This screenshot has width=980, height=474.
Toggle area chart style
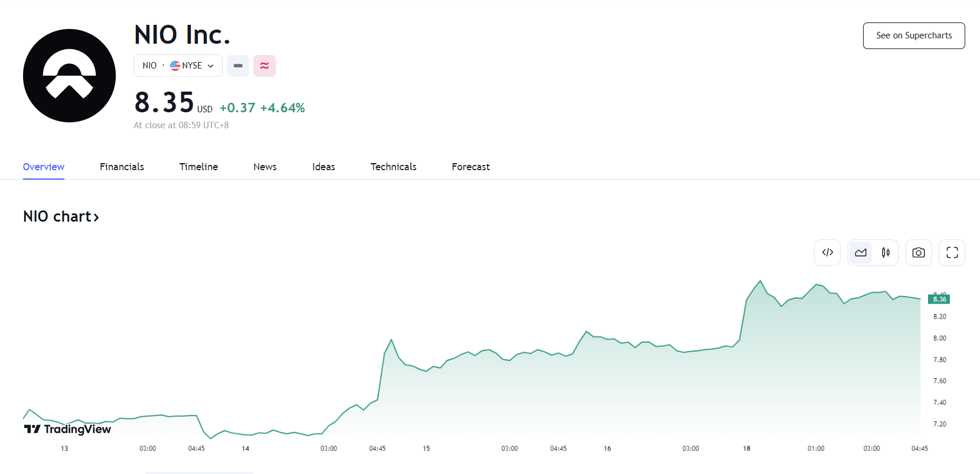861,252
